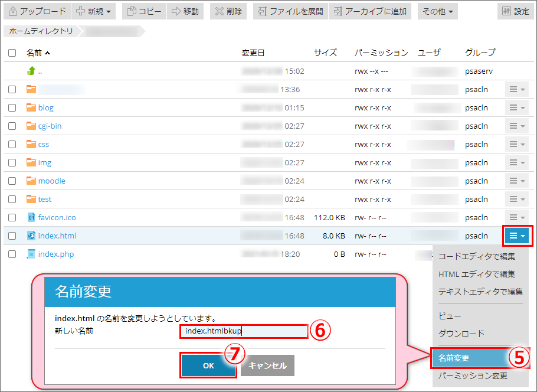Go to ホームディレクトリ breadcrumb
The width and height of the screenshot is (537, 392).
[x=41, y=31]
